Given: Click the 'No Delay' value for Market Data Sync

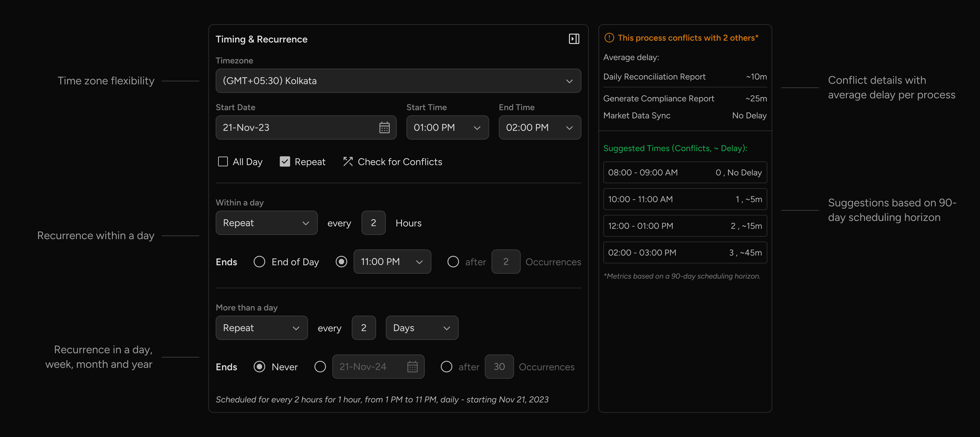Looking at the screenshot, I should click(x=749, y=116).
